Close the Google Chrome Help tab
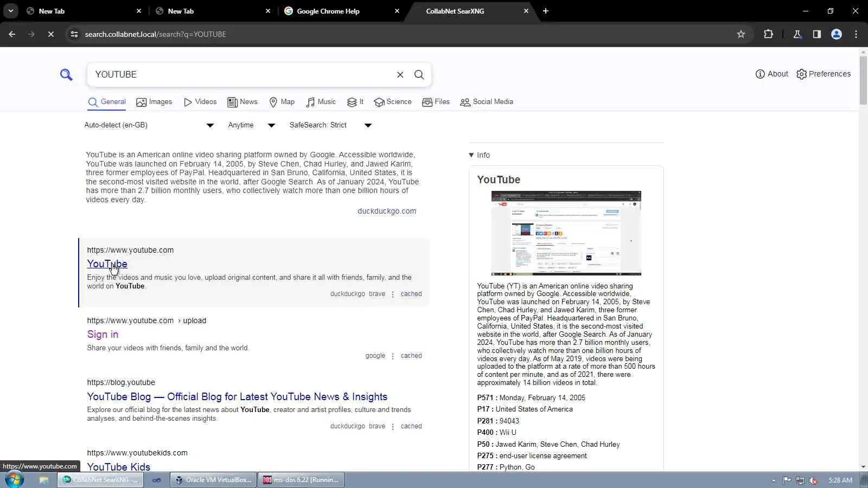 pyautogui.click(x=397, y=11)
